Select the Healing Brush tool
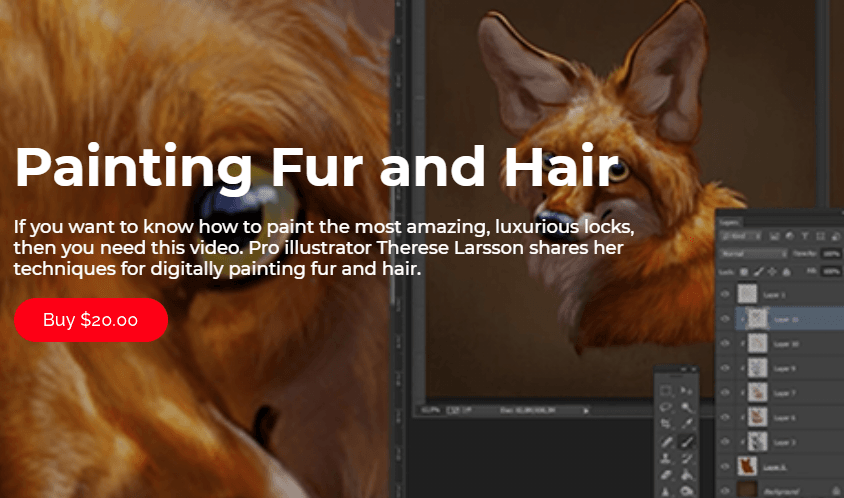 [666, 442]
